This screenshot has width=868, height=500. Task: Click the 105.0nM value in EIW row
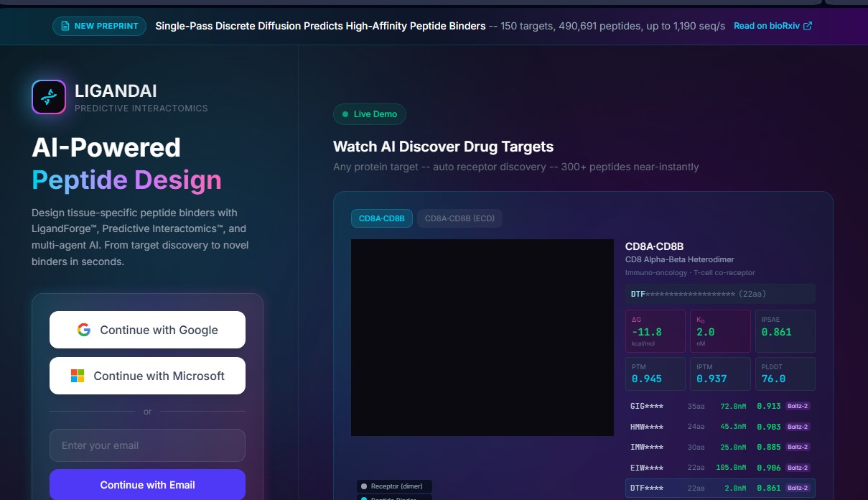[732, 468]
